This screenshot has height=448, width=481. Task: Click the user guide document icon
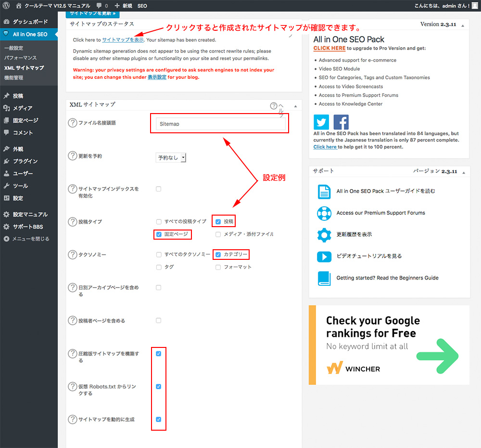click(x=324, y=192)
